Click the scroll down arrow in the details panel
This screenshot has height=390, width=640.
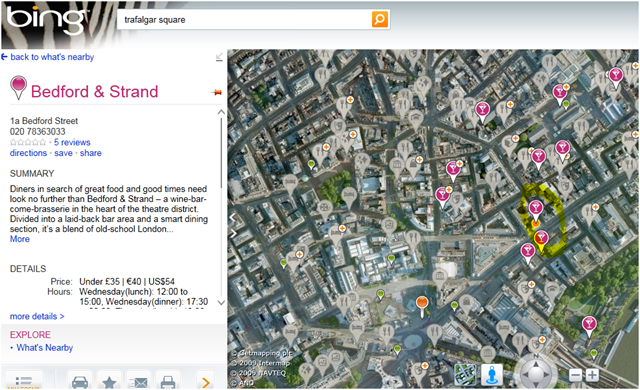pyautogui.click(x=221, y=303)
